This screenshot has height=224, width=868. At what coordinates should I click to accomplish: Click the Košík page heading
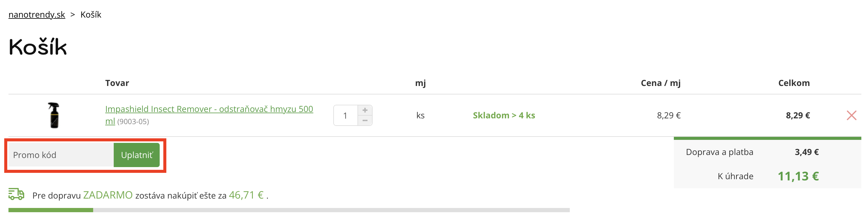(38, 47)
